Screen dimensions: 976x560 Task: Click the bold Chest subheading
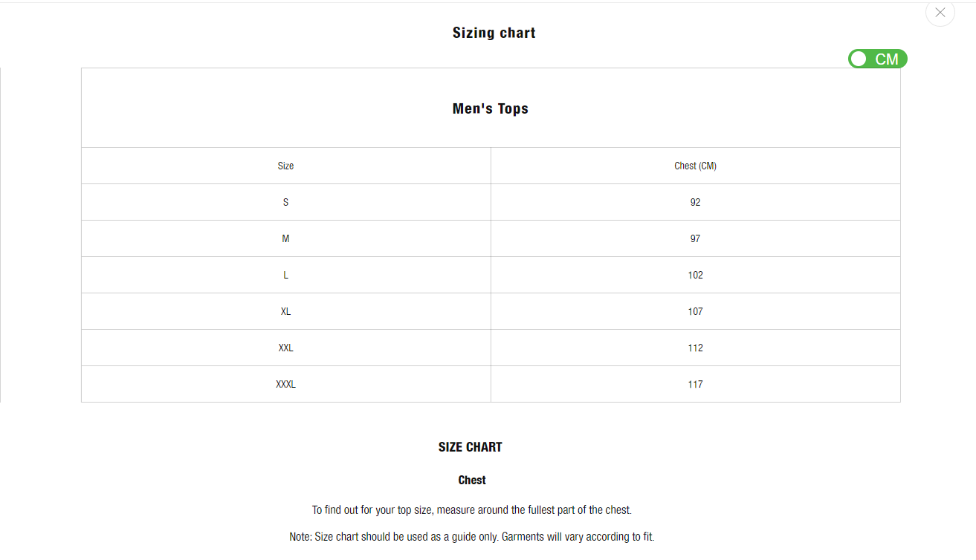tap(472, 480)
